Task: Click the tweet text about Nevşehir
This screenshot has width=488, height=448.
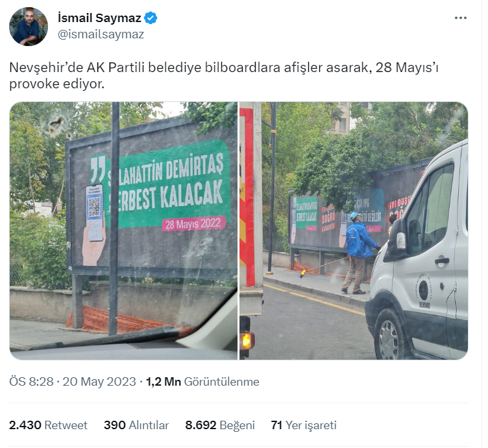Action: [224, 76]
